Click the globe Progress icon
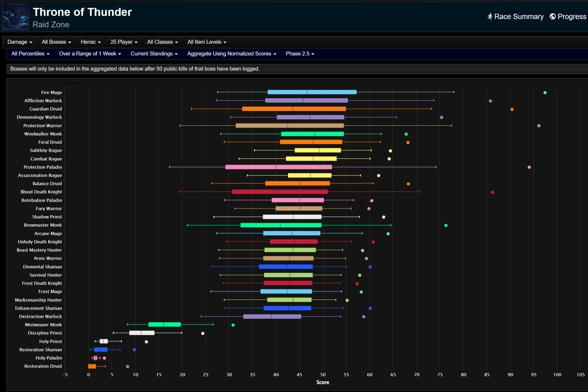588x392 pixels. [553, 16]
